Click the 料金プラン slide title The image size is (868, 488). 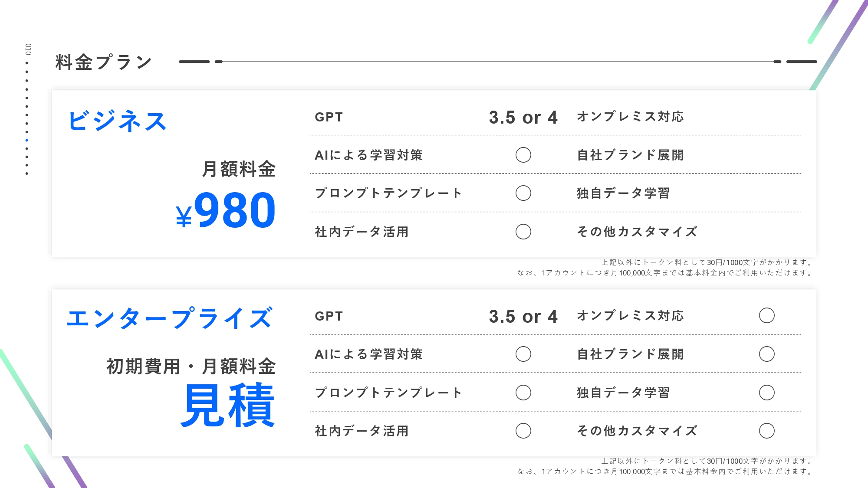click(x=104, y=62)
